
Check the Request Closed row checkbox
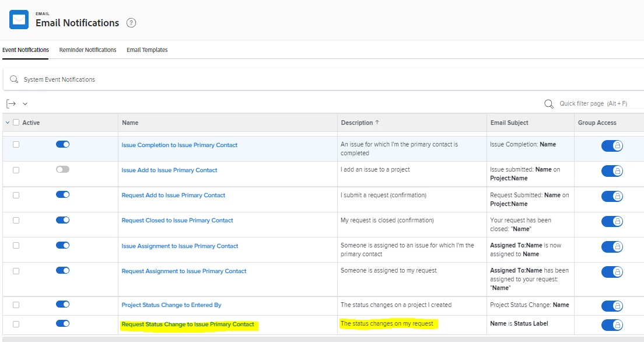(16, 221)
